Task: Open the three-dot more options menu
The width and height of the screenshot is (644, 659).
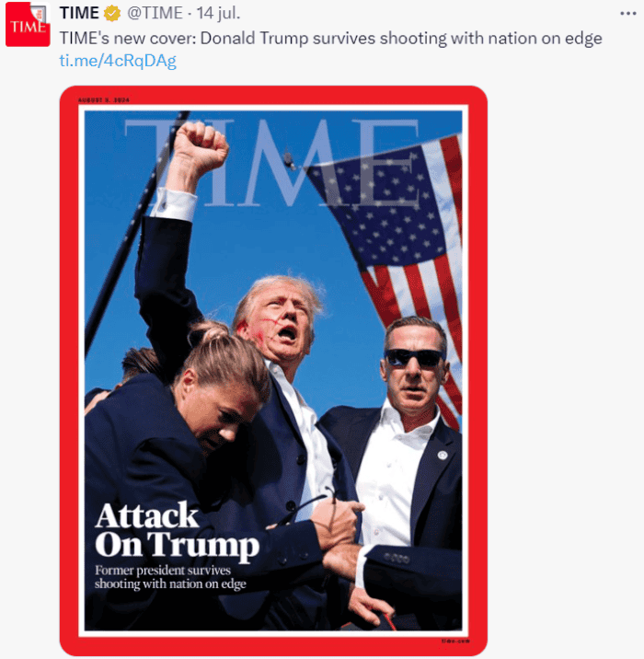Action: (628, 14)
